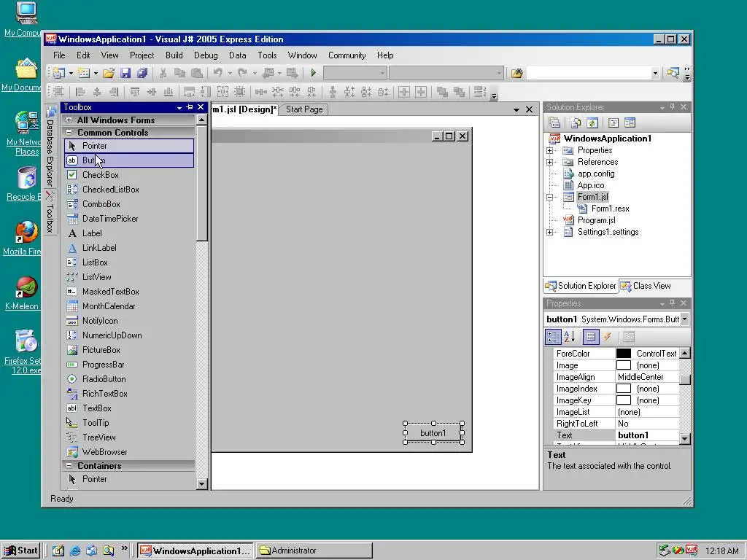Viewport: 747px width, 560px height.
Task: Expand All Windows Forms toolbox group
Action: click(x=69, y=120)
